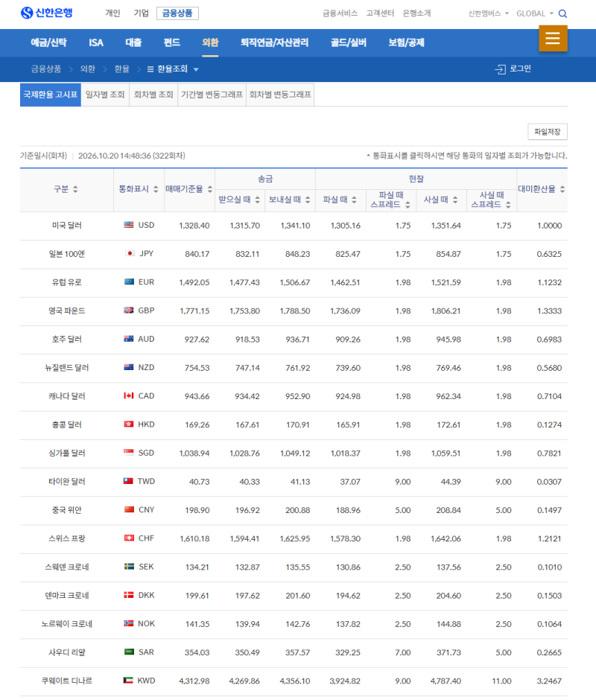Sort table by 구분 column
596x700 pixels.
coord(75,189)
